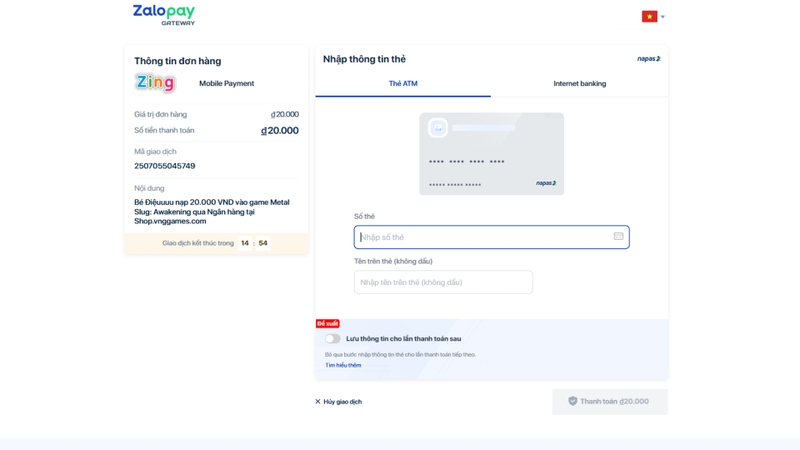800x450 pixels.
Task: Click the Nhập thông tin thẻ heading
Action: point(364,59)
